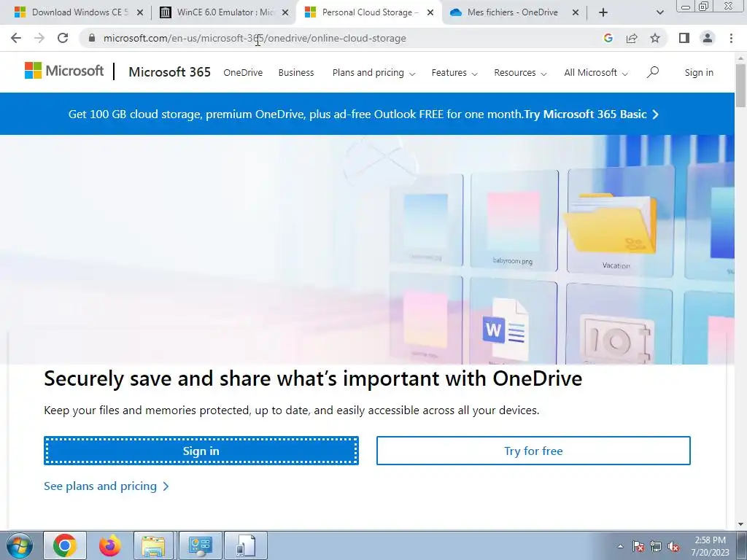Click the search magnifier icon on the site

tap(653, 72)
